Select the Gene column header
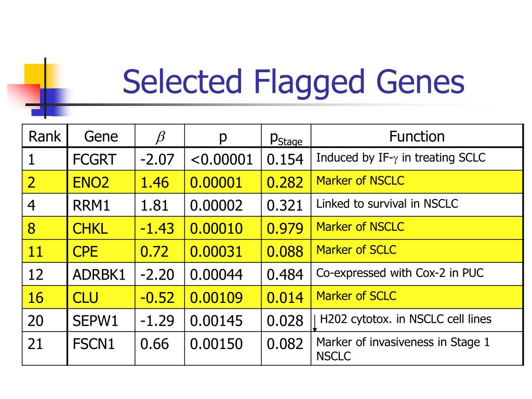532x399 pixels. pos(101,137)
